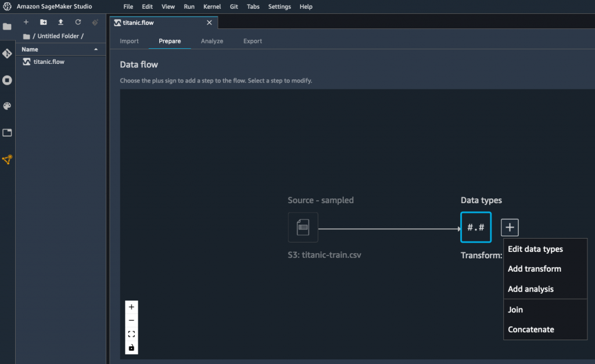Upload a file using the upload arrow icon
The height and width of the screenshot is (364, 595).
[x=60, y=22]
